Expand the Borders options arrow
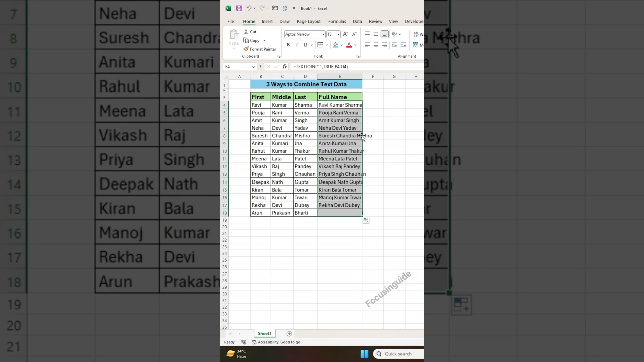The image size is (644, 362). pyautogui.click(x=327, y=45)
